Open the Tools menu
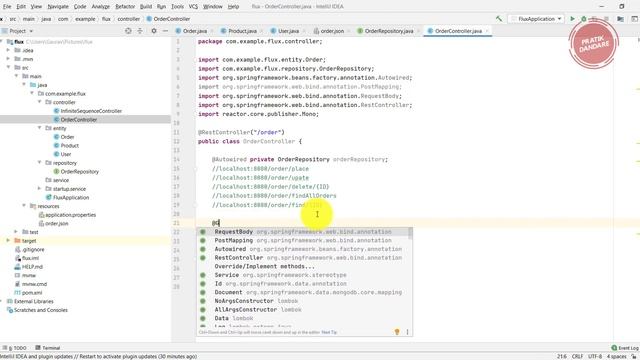The image size is (640, 360). point(177,7)
